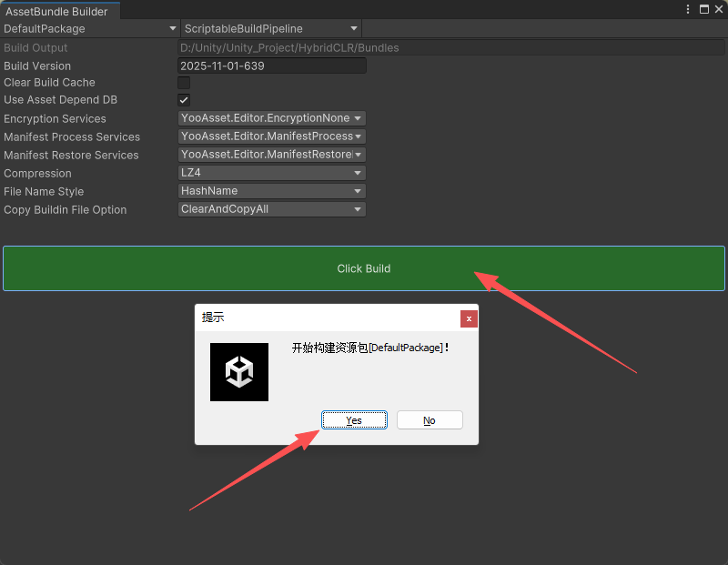This screenshot has height=565, width=728.
Task: Click the Manifest Restore Services label
Action: [71, 155]
